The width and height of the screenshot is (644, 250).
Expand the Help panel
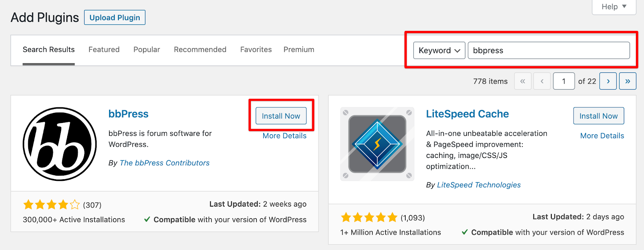click(x=614, y=7)
